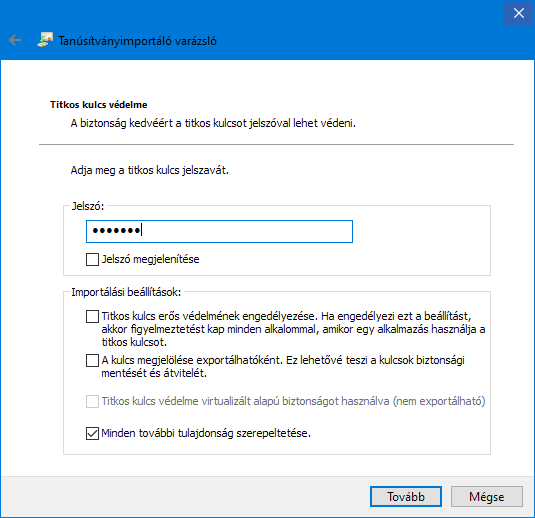Image resolution: width=535 pixels, height=518 pixels.
Task: Click the Importálási beállítások: group label
Action: 126,292
